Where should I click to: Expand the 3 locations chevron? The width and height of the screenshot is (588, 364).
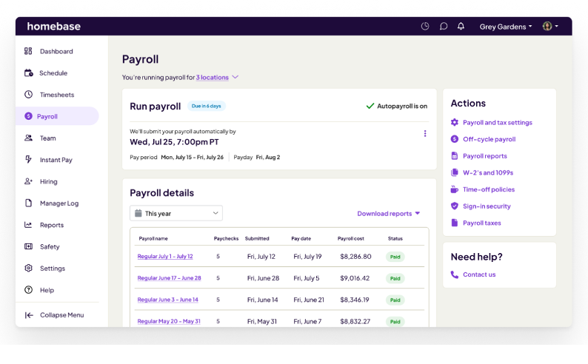[235, 77]
